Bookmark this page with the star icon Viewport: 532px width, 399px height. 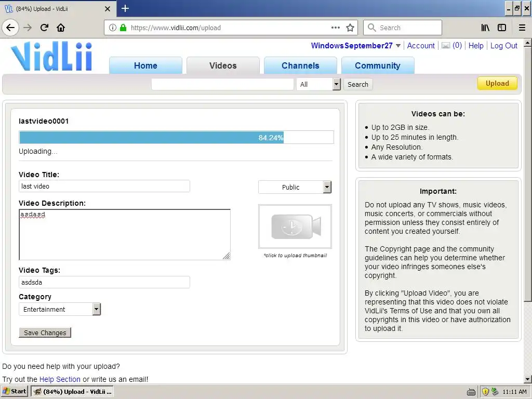click(350, 28)
